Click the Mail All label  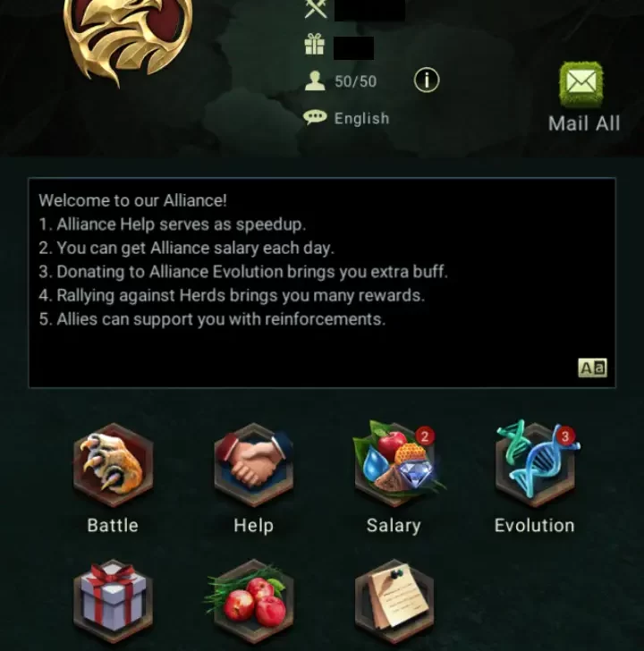click(x=584, y=123)
